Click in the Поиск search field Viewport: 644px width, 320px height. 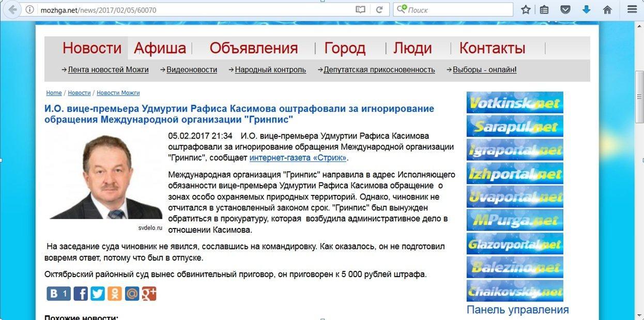457,10
